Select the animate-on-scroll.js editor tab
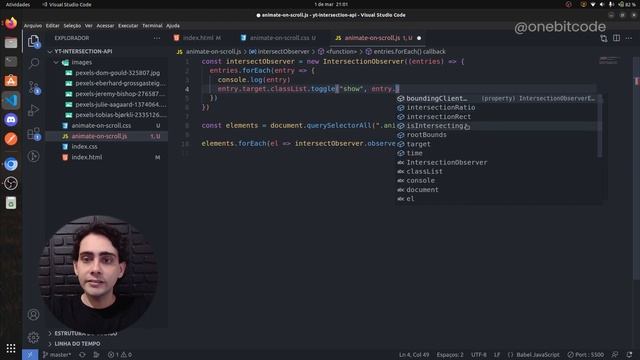This screenshot has height=360, width=640. click(378, 38)
